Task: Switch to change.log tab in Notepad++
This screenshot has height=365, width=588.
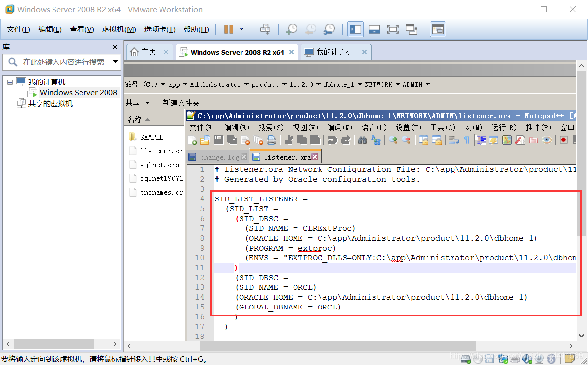Action: pyautogui.click(x=218, y=157)
